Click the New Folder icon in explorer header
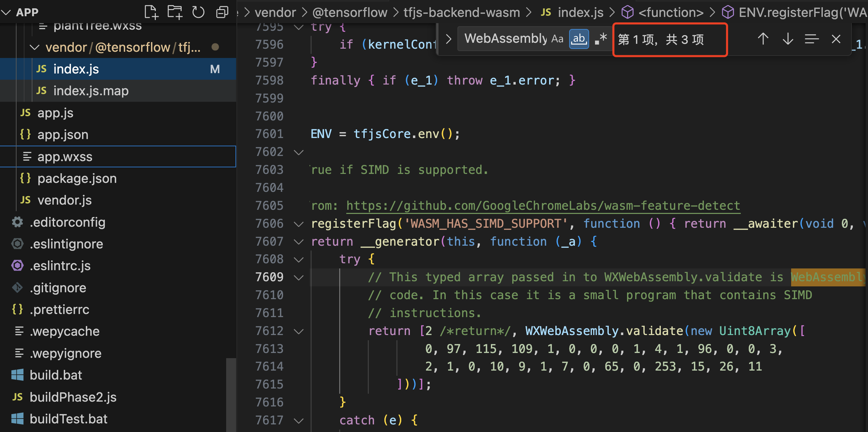 pos(175,12)
